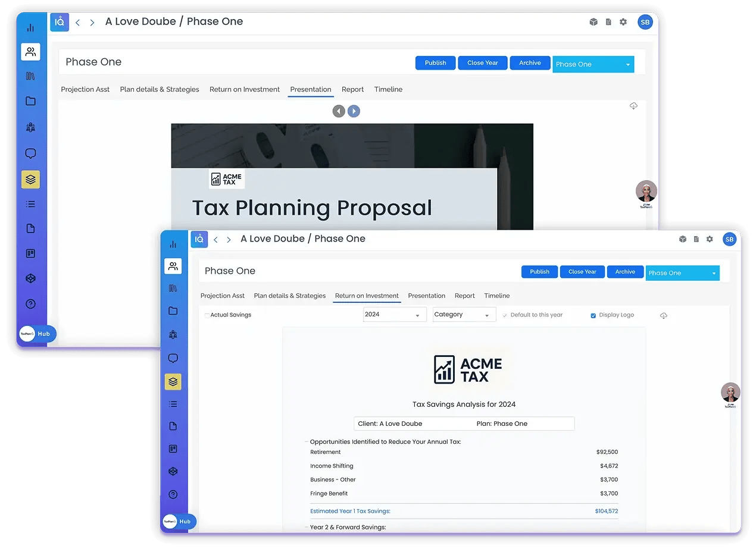Go forward with the right chevron in the front window header

[x=229, y=240]
